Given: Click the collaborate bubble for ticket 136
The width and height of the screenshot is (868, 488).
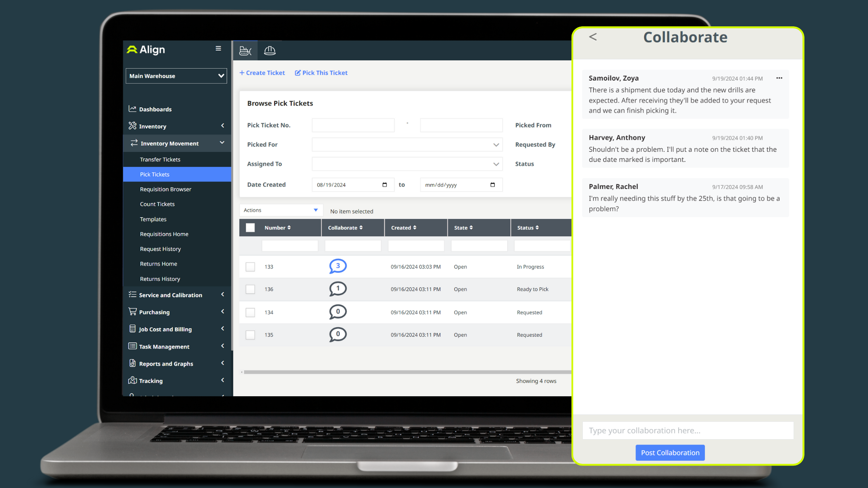Looking at the screenshot, I should pos(338,289).
